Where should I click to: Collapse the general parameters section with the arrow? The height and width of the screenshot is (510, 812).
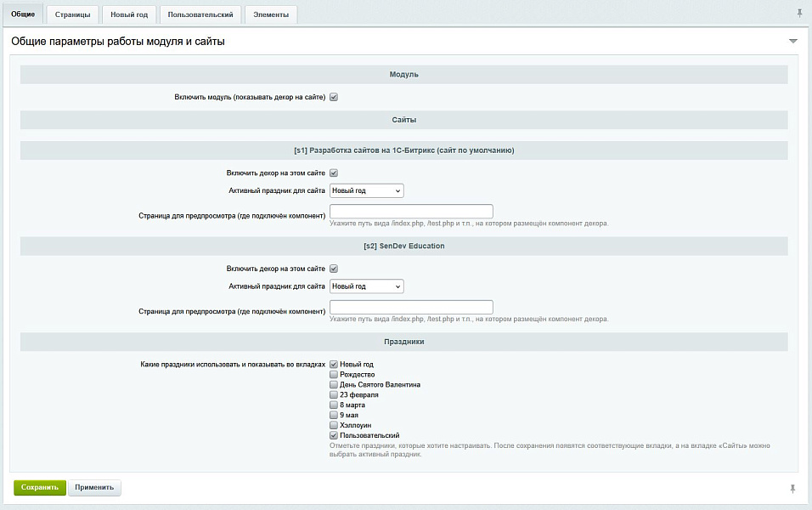tap(792, 41)
